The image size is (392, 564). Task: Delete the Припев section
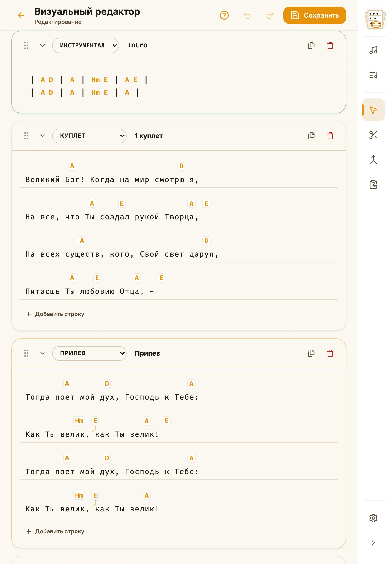pyautogui.click(x=330, y=353)
